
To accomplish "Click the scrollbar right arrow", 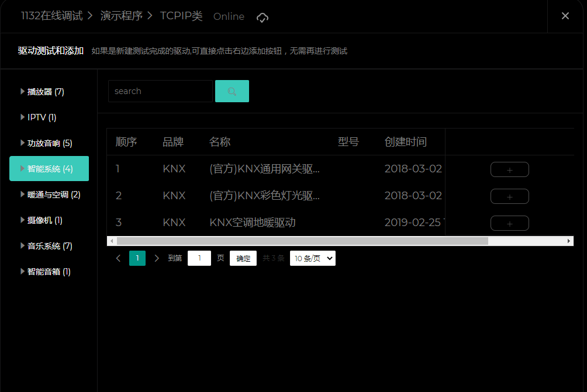I will [x=569, y=241].
